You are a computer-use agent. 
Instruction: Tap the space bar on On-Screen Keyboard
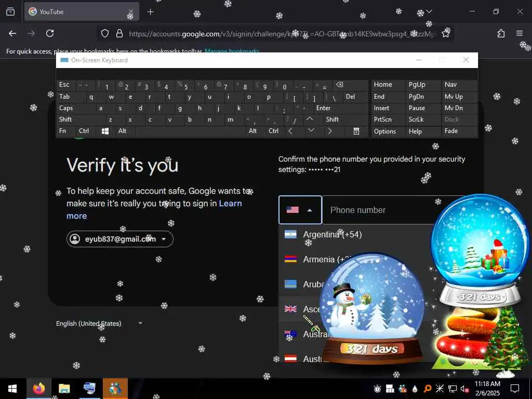(x=190, y=131)
